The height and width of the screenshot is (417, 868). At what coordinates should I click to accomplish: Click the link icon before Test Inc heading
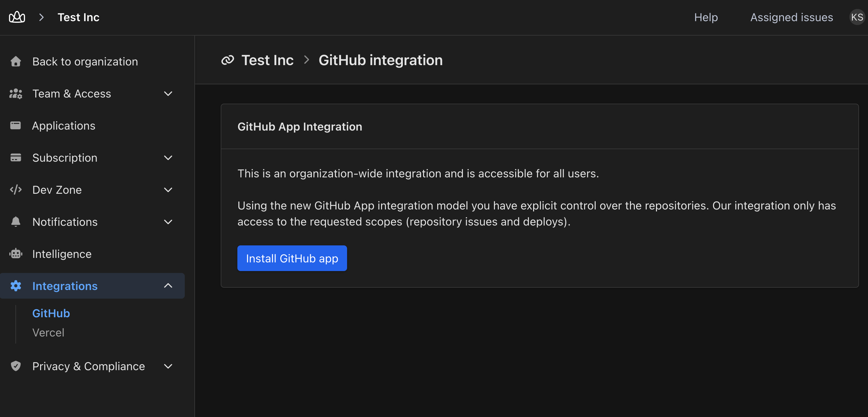click(227, 60)
